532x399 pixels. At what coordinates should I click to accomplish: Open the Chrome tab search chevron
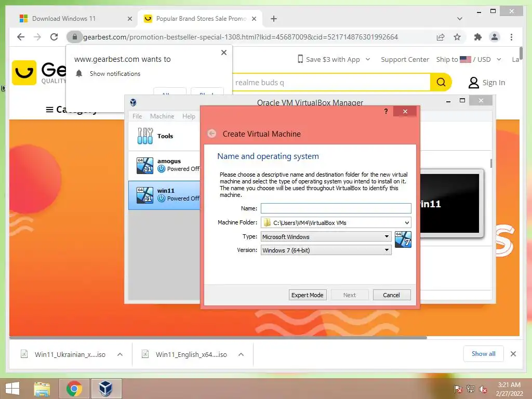tap(459, 19)
